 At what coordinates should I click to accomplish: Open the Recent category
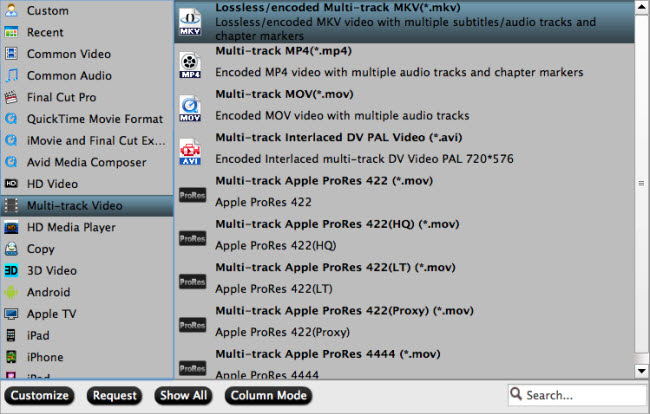[87, 32]
